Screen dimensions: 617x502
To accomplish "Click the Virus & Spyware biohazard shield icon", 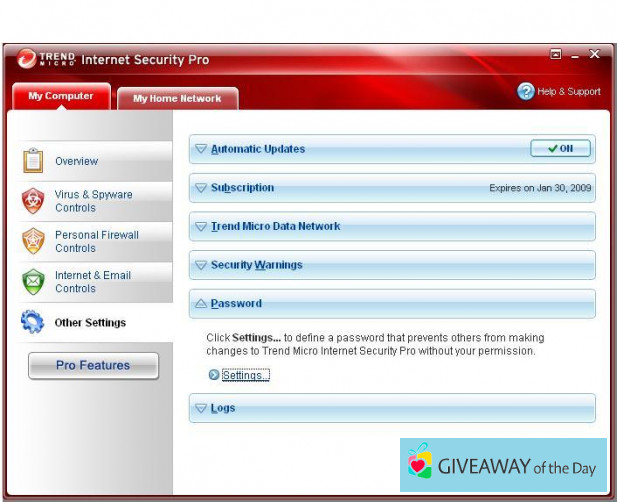I will (33, 201).
